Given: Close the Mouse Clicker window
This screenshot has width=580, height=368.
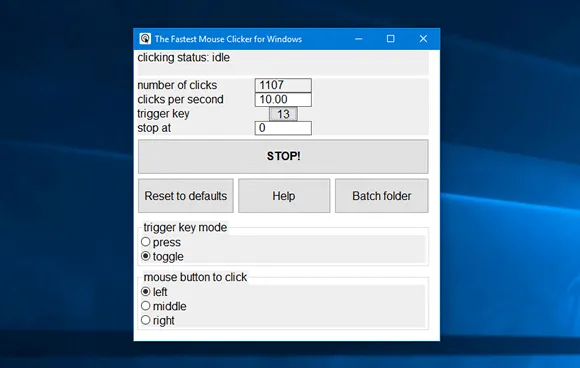Looking at the screenshot, I should coord(423,39).
